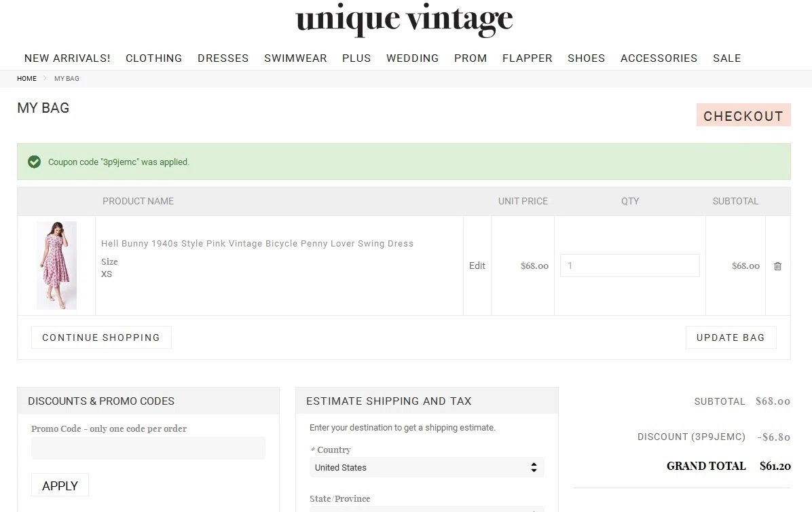Open the Plus menu
812x512 pixels.
pyautogui.click(x=356, y=58)
